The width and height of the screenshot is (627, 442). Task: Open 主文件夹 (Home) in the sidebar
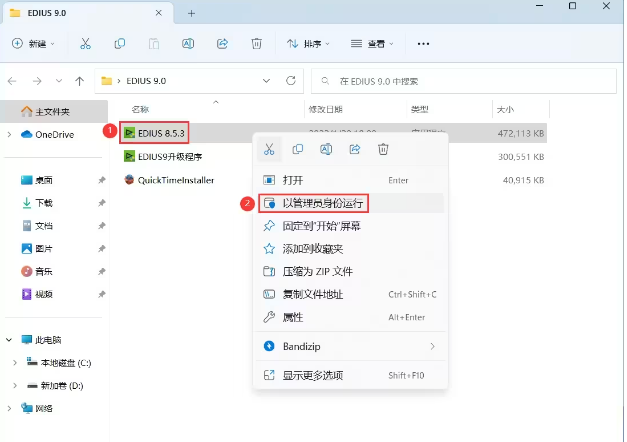tap(54, 112)
